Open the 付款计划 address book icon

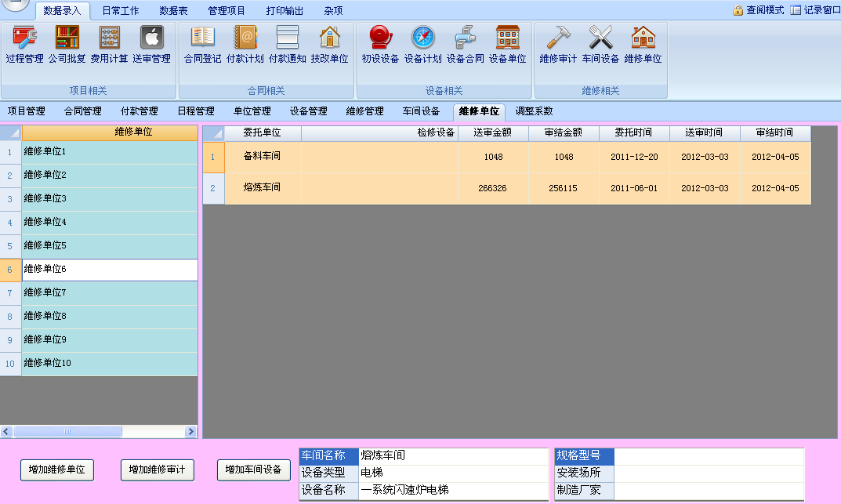pyautogui.click(x=245, y=38)
